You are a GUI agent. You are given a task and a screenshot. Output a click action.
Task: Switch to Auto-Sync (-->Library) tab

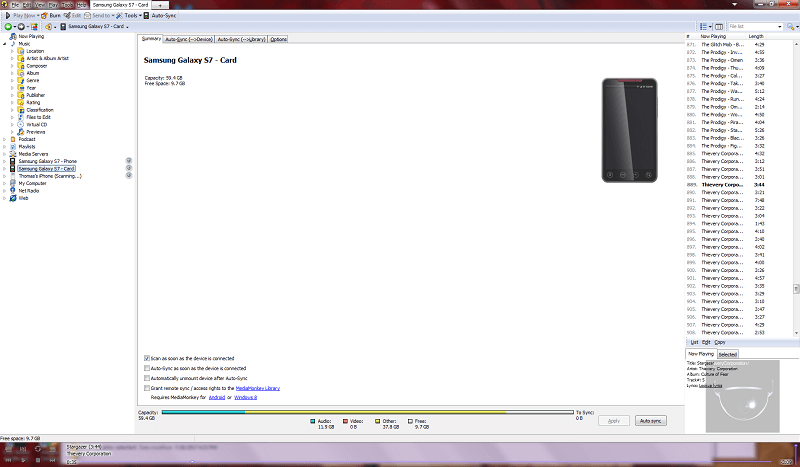coord(242,39)
